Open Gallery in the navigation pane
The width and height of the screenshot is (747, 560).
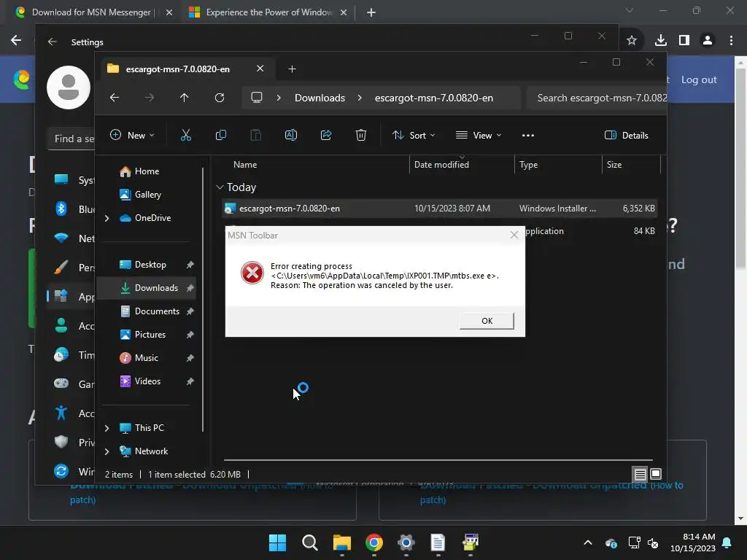pyautogui.click(x=147, y=194)
